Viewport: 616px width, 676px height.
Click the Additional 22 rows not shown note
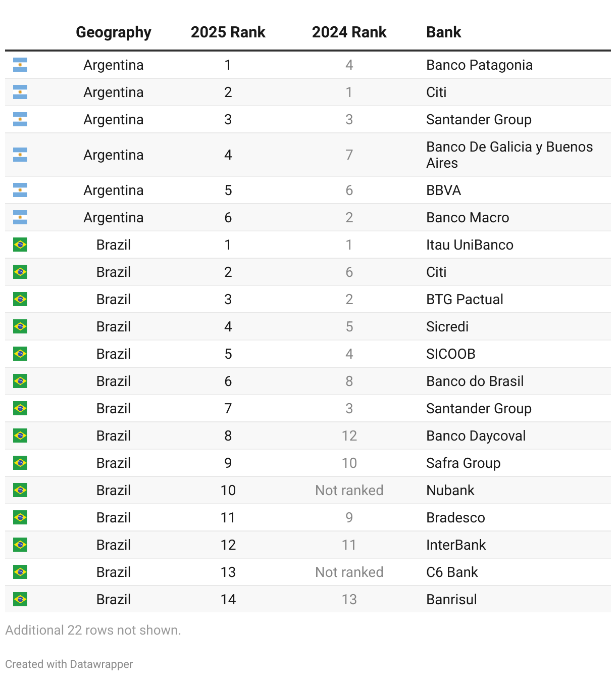(93, 630)
